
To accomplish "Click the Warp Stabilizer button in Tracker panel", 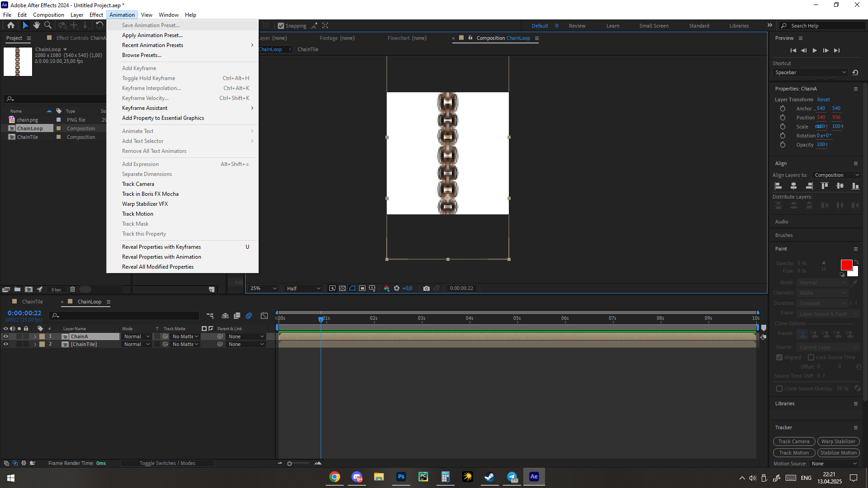I will 838,441.
